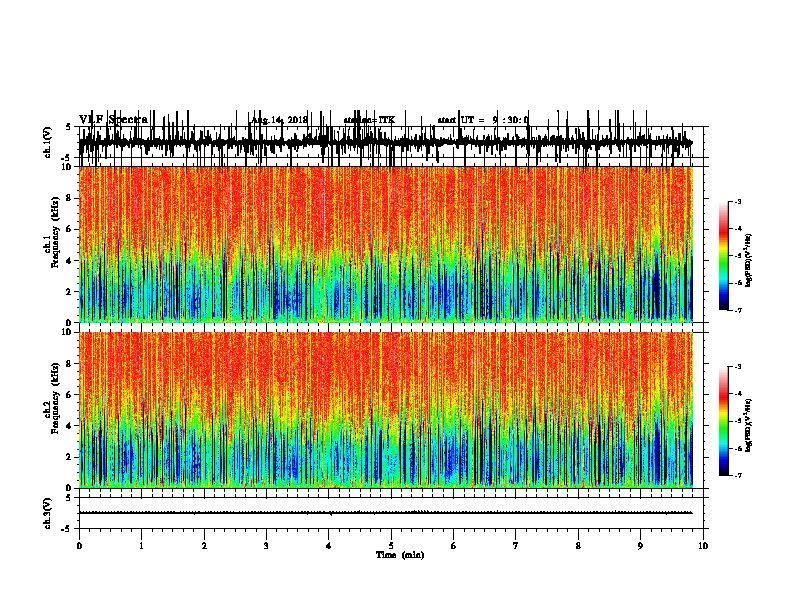
Task: Click time axis tick label 0
Action: pyautogui.click(x=79, y=546)
